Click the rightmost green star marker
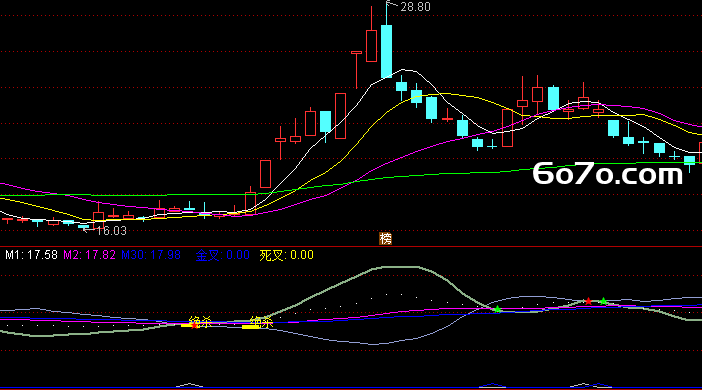Screen dimensions: 702x390 604,301
